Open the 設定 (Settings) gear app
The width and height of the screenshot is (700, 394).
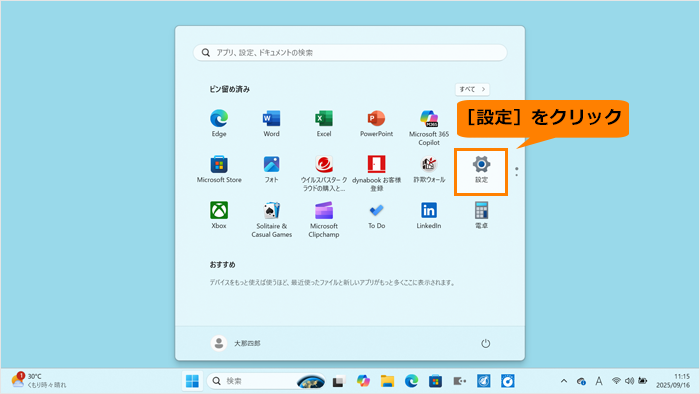tap(481, 170)
